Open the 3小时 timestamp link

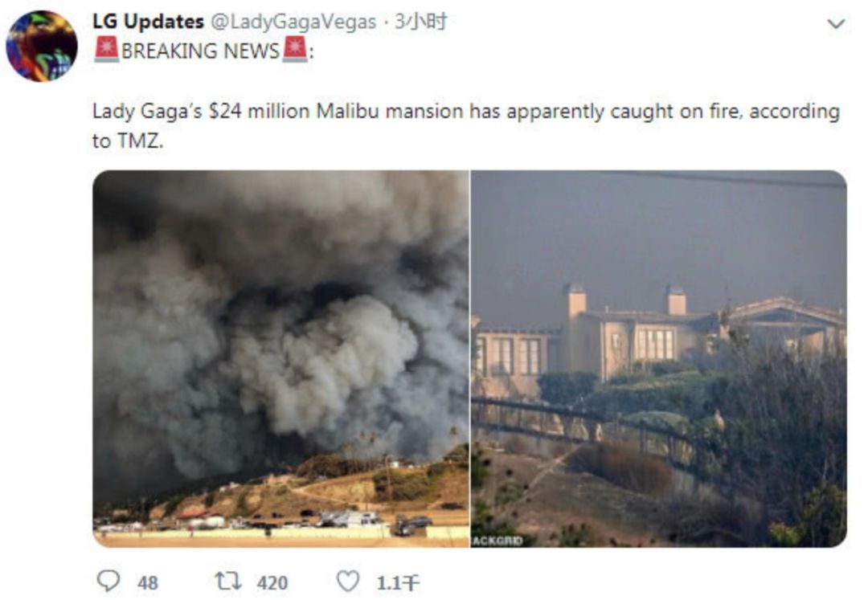pos(420,22)
